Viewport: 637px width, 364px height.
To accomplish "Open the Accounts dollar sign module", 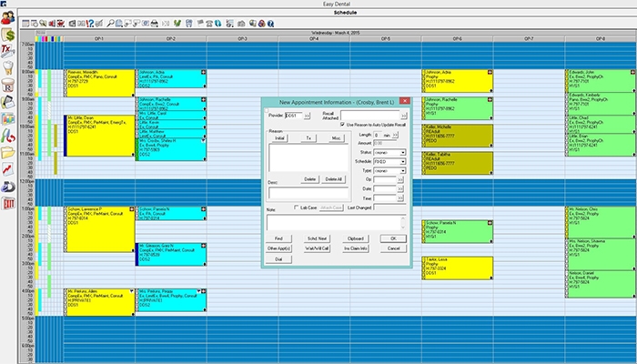I will point(7,35).
